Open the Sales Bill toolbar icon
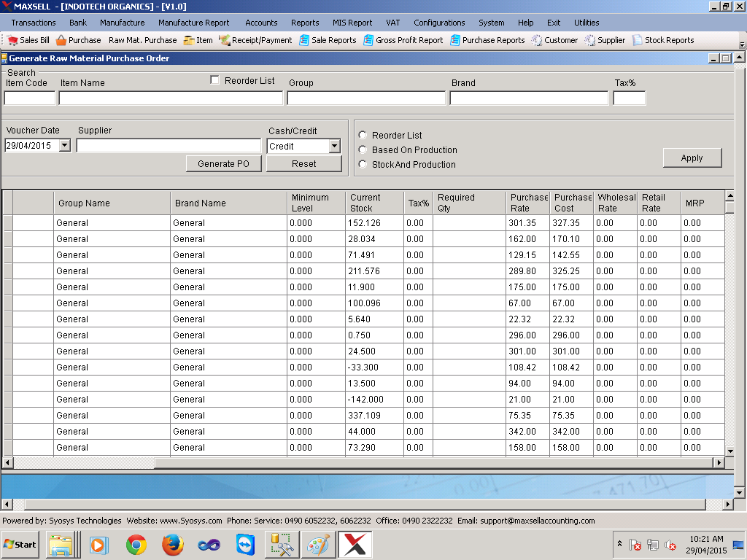The width and height of the screenshot is (747, 560). [13, 41]
